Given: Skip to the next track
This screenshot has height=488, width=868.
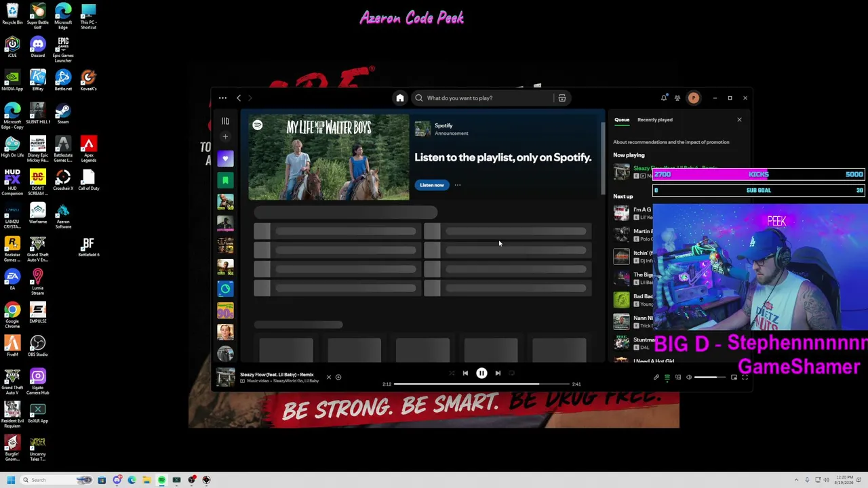Looking at the screenshot, I should point(498,373).
